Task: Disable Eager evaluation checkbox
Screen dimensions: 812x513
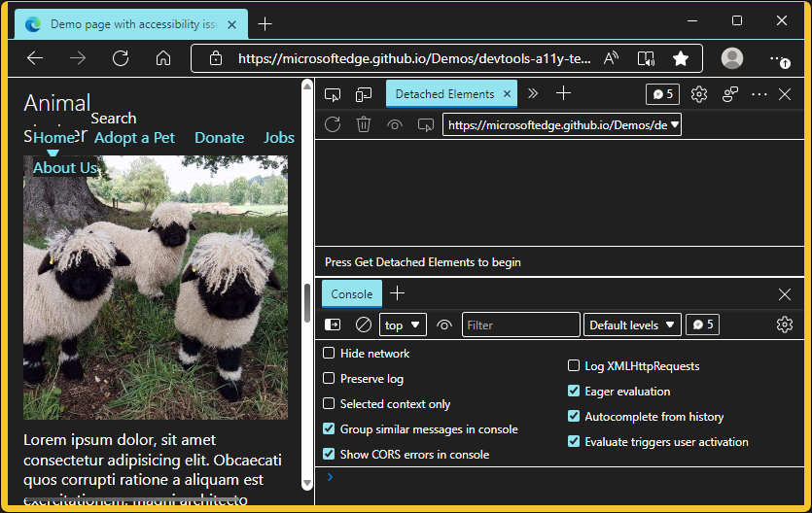Action: (x=574, y=391)
